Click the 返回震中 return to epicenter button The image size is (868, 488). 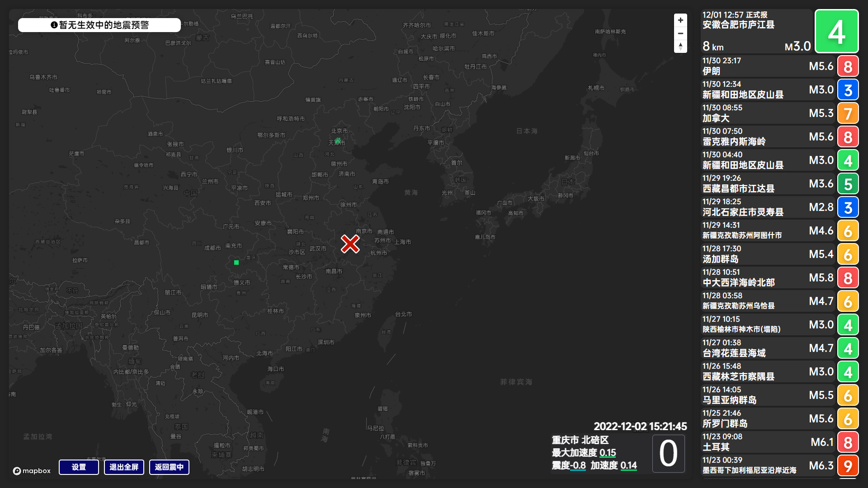pos(169,467)
